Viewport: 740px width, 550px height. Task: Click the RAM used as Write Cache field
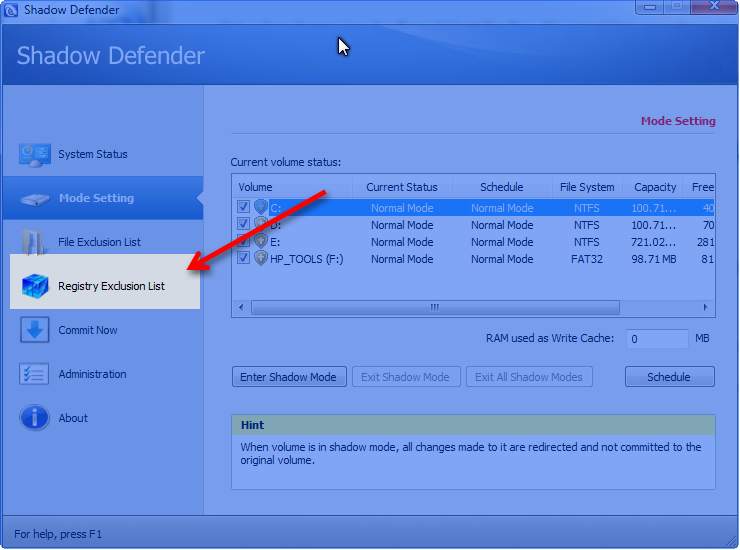click(x=657, y=338)
